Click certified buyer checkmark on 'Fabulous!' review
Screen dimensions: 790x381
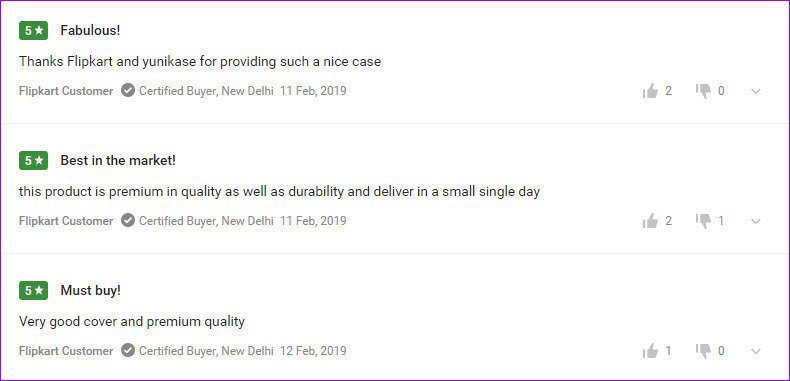click(x=128, y=91)
